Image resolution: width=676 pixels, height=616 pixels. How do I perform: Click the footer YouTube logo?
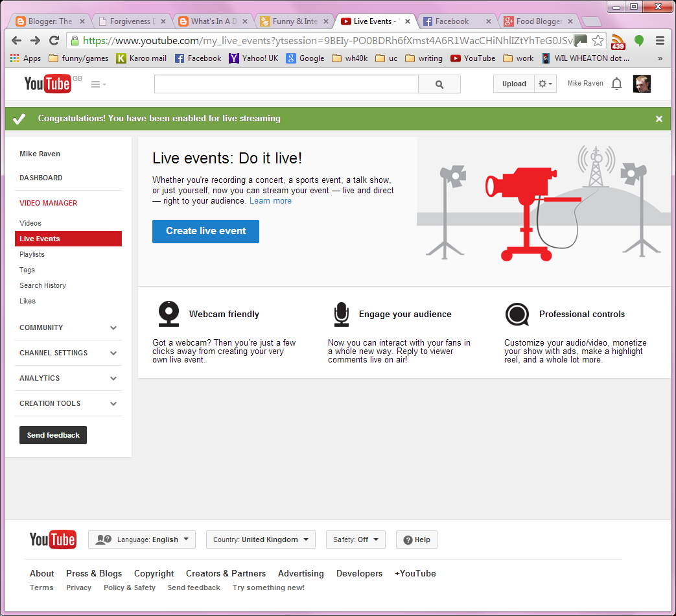[x=53, y=539]
